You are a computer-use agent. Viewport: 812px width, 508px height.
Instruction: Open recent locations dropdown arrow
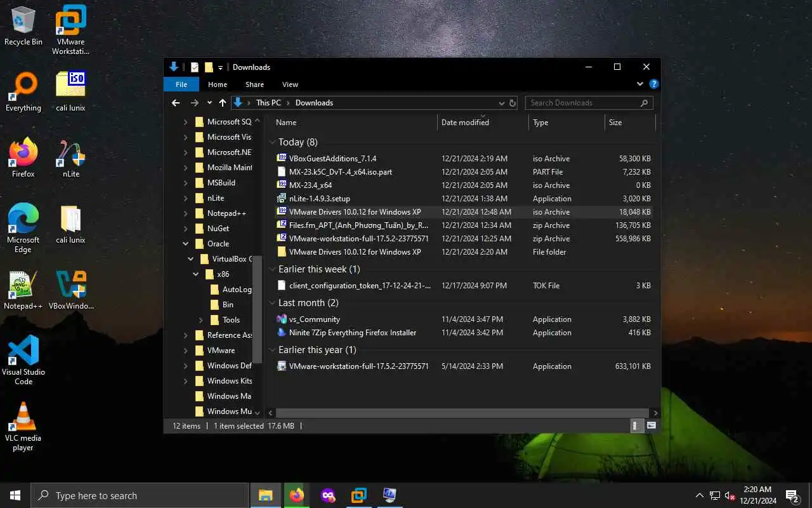coord(209,103)
